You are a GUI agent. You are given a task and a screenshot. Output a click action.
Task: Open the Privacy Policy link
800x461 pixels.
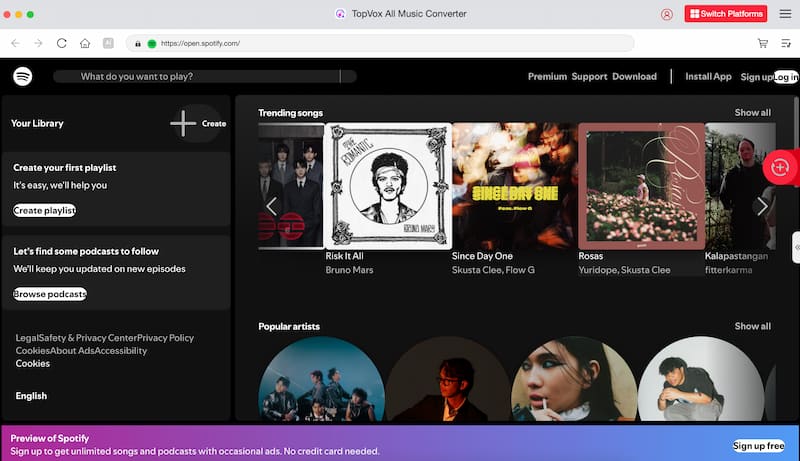click(x=165, y=338)
